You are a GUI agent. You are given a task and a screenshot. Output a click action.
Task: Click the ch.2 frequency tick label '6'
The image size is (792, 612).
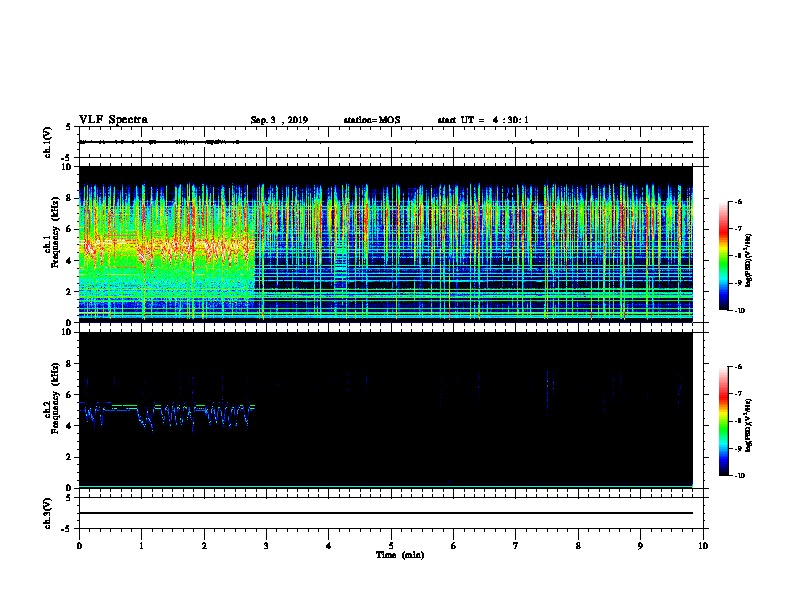point(69,395)
